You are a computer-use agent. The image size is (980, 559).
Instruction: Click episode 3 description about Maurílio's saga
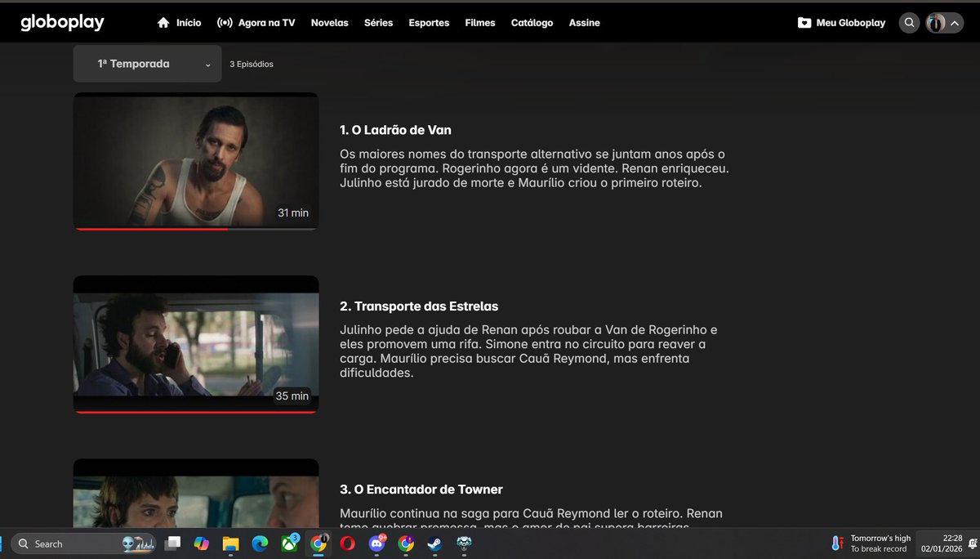(x=531, y=517)
